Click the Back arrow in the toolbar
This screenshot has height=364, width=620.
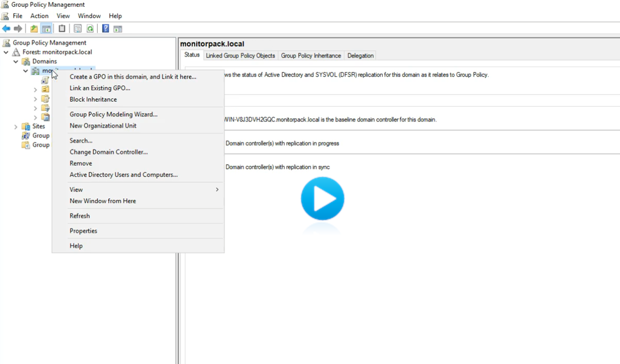[x=6, y=29]
